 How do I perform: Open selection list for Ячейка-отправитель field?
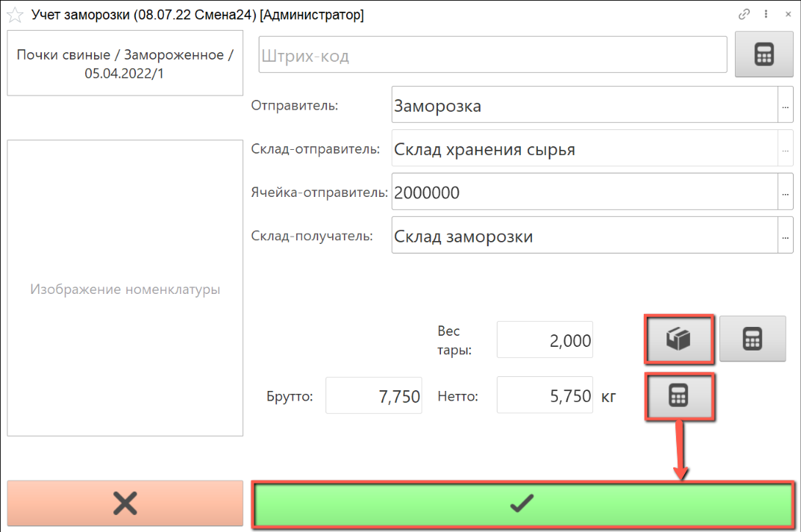point(786,194)
